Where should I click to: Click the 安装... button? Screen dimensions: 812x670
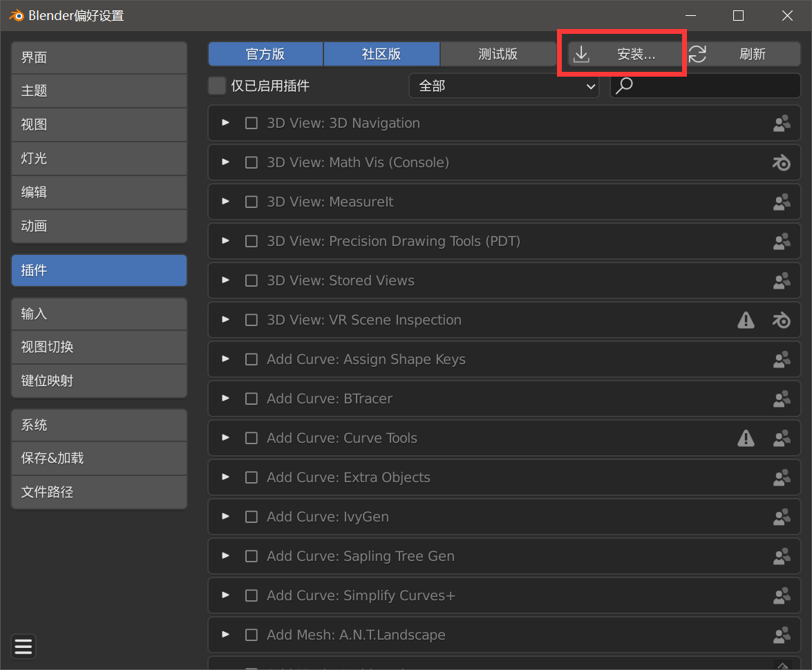[x=625, y=54]
